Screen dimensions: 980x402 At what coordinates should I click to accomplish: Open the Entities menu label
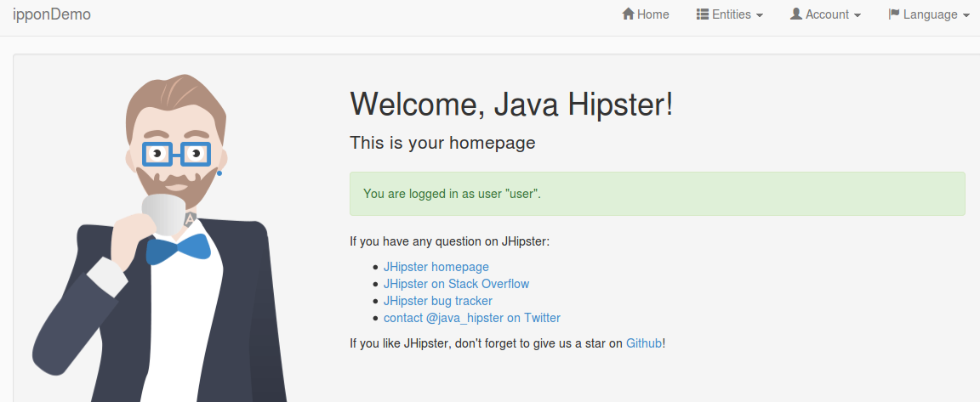732,14
